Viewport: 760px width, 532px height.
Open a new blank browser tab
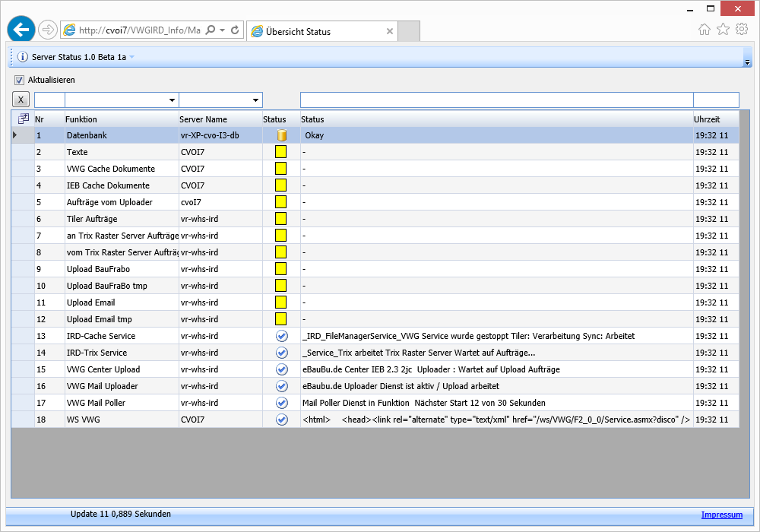click(409, 31)
